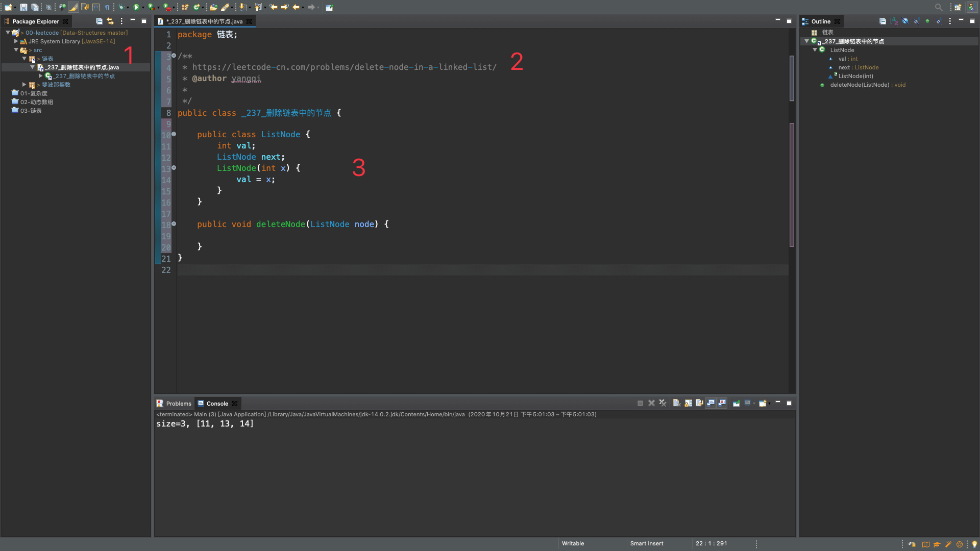Collapse the src folder node
The width and height of the screenshot is (980, 551).
(x=16, y=49)
